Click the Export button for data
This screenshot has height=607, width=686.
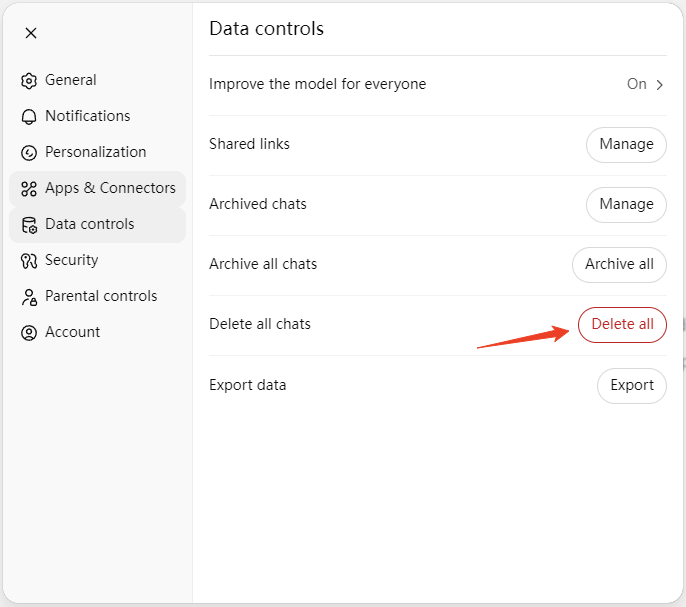pos(631,385)
